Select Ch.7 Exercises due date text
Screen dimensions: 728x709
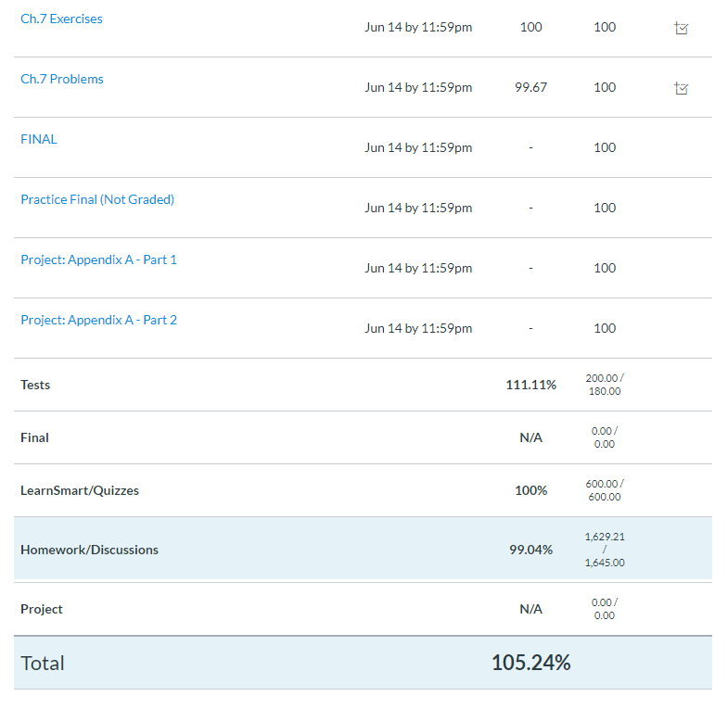coord(418,27)
